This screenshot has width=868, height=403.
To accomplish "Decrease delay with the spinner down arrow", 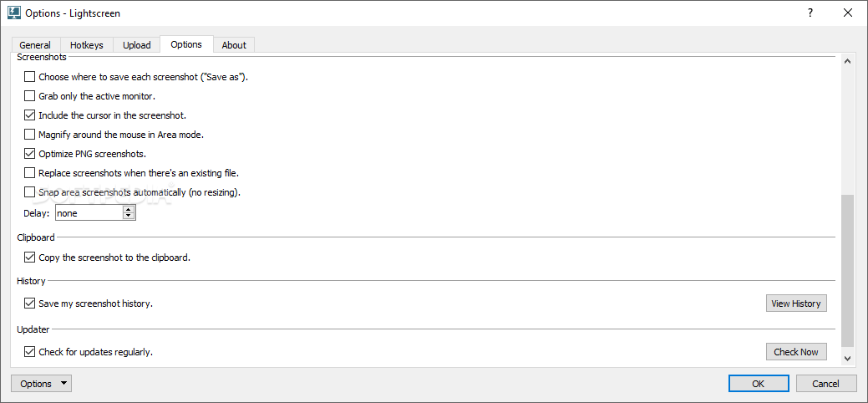I will (x=129, y=217).
